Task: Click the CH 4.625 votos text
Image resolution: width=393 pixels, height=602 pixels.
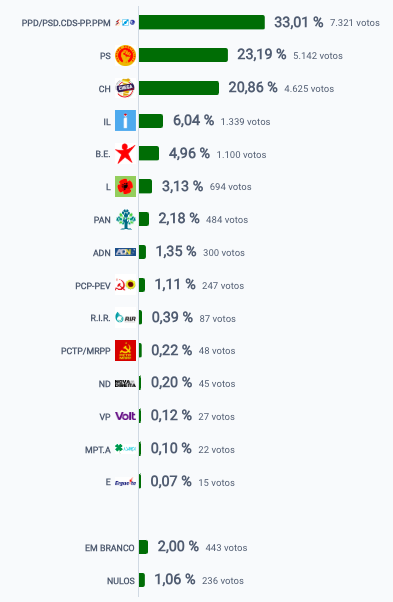Action: click(309, 89)
